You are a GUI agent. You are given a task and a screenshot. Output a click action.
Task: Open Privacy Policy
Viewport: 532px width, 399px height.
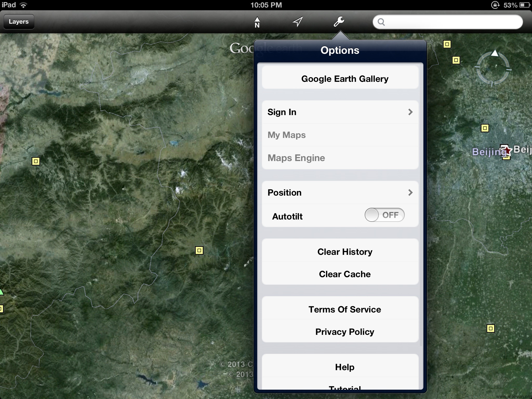pyautogui.click(x=340, y=331)
